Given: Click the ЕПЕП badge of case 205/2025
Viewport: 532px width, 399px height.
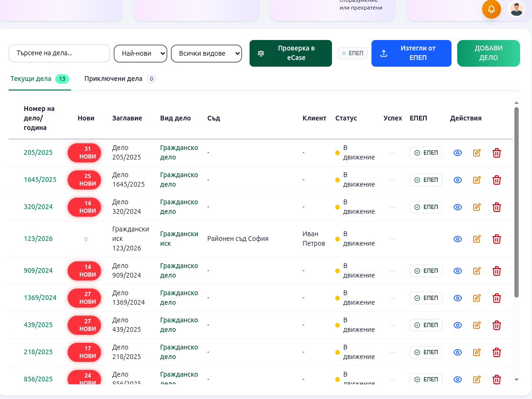Looking at the screenshot, I should [426, 153].
